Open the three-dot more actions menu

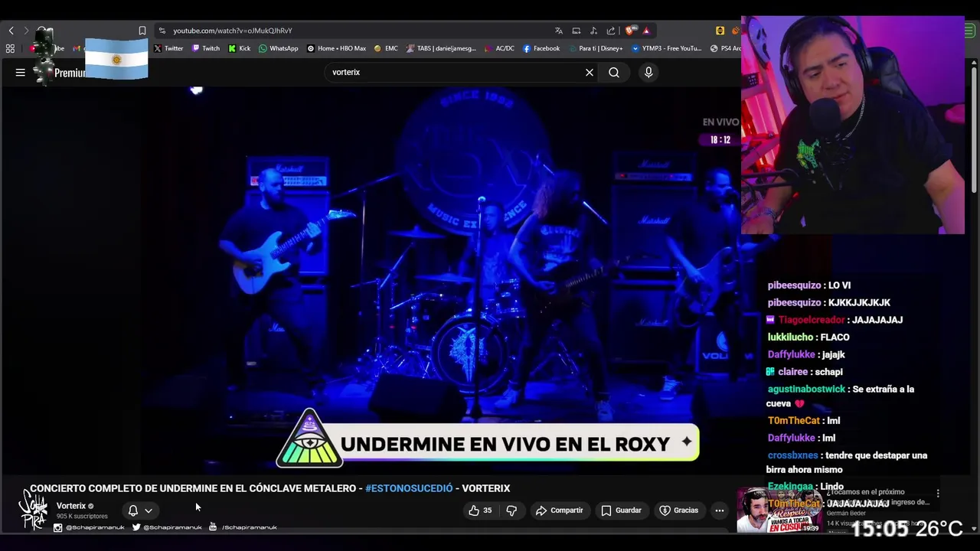click(719, 510)
